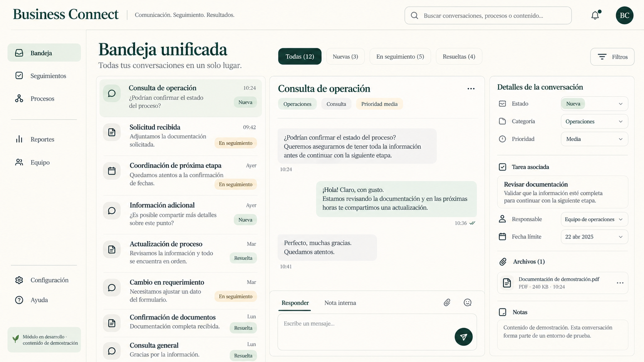Click the Operaciones tag in conversation header
The image size is (644, 362).
tap(297, 104)
